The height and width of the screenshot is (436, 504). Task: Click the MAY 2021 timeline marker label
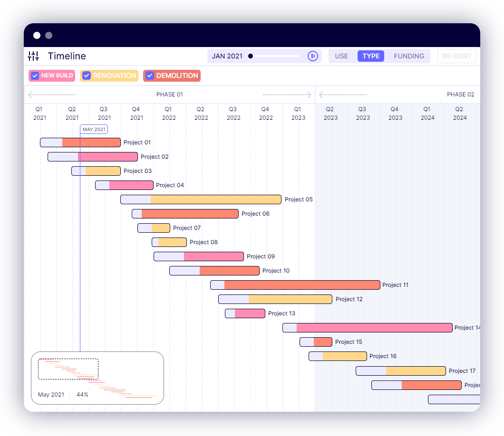tap(94, 129)
